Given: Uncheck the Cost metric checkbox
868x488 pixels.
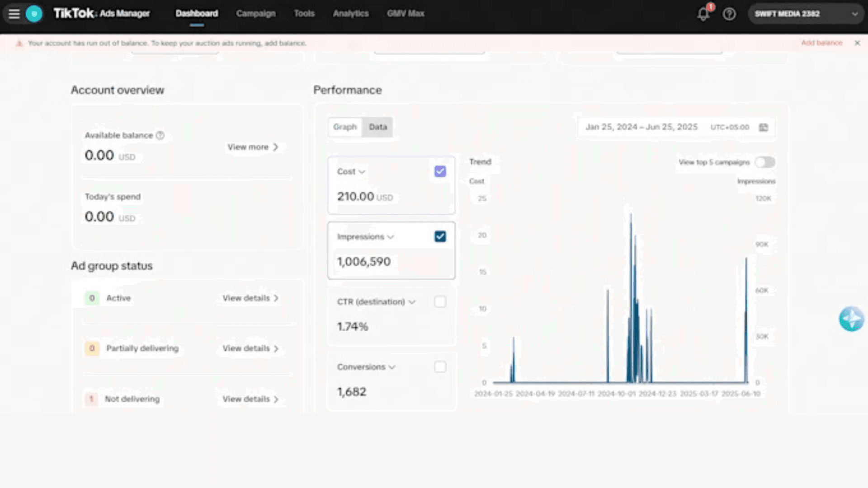Looking at the screenshot, I should (x=440, y=171).
